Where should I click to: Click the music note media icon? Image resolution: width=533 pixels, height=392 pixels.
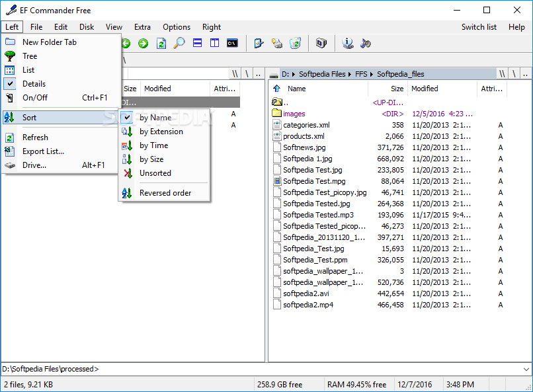tap(366, 43)
